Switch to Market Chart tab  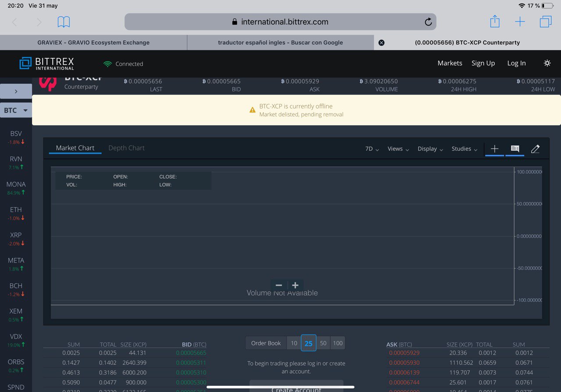75,148
